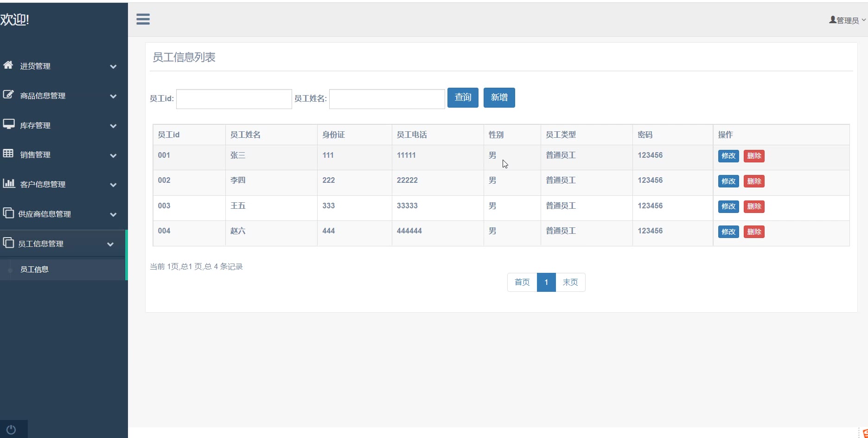Click 删除 for employee 赵六
The height and width of the screenshot is (438, 868).
pos(754,232)
